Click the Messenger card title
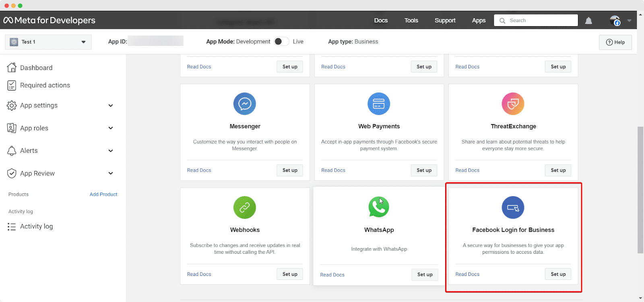This screenshot has width=644, height=302. coord(245,126)
